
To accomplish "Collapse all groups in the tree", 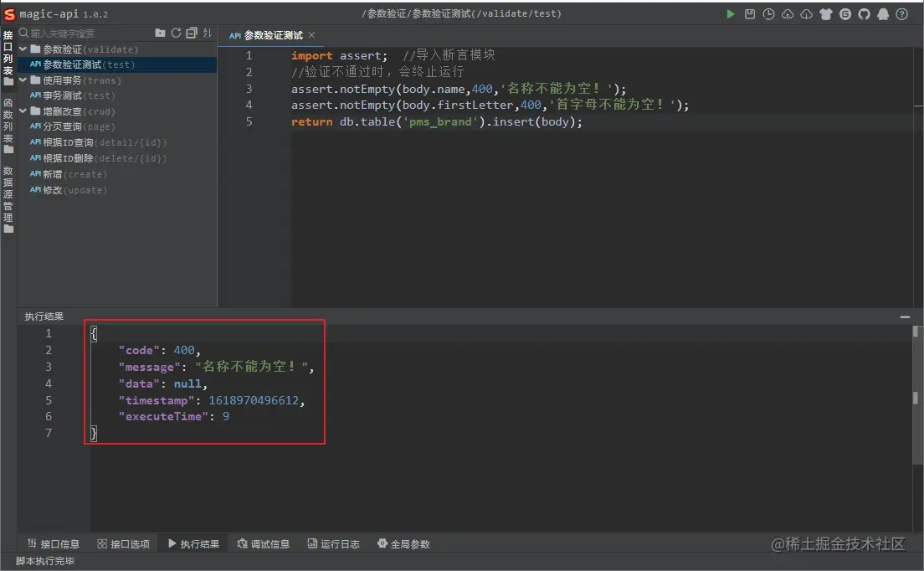I will click(192, 33).
